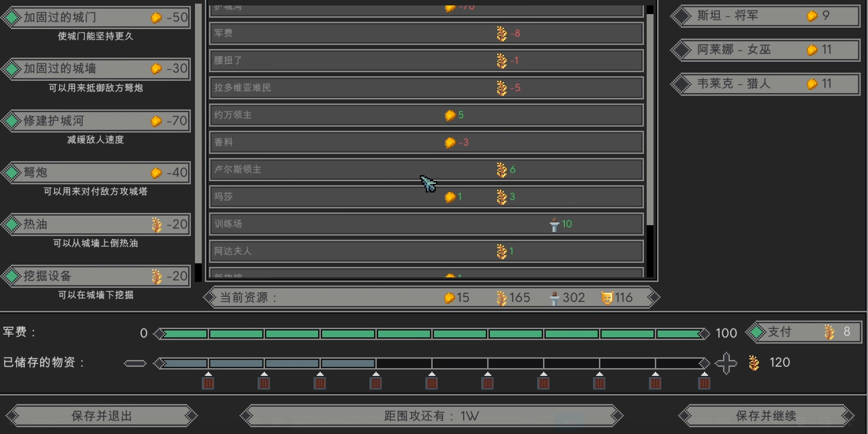This screenshot has width=868, height=434.
Task: Buy the 热油 upgrade
Action: click(96, 225)
